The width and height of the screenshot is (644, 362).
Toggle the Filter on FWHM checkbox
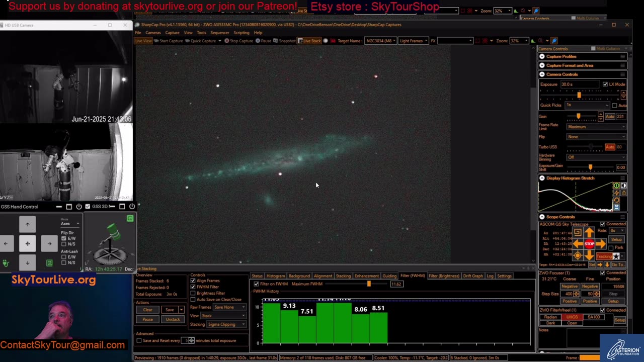[x=256, y=284]
